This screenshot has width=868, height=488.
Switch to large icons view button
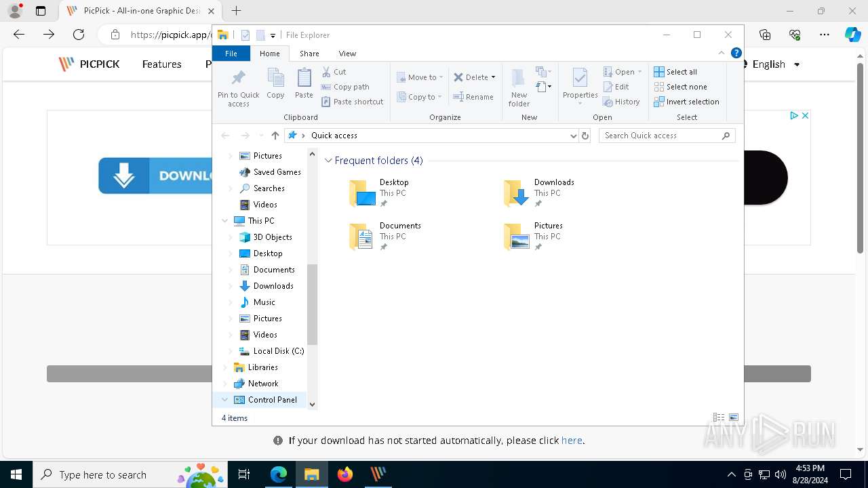pos(733,418)
